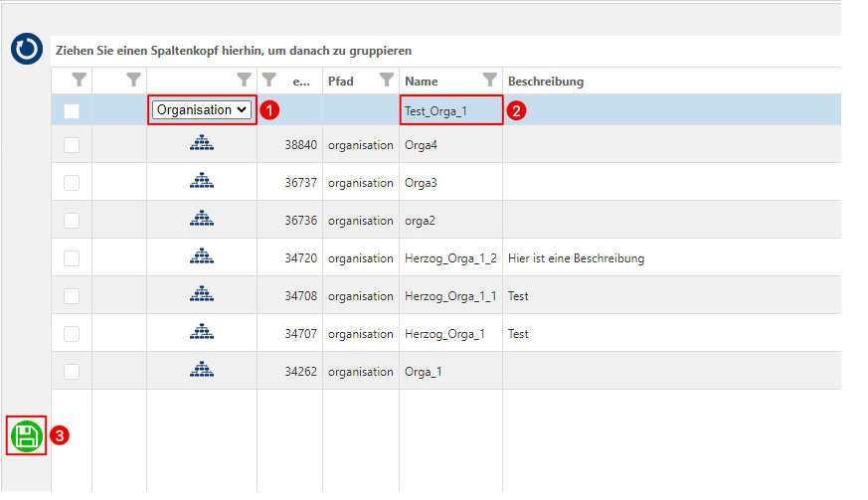
Task: Click the green save icon
Action: pos(27,436)
